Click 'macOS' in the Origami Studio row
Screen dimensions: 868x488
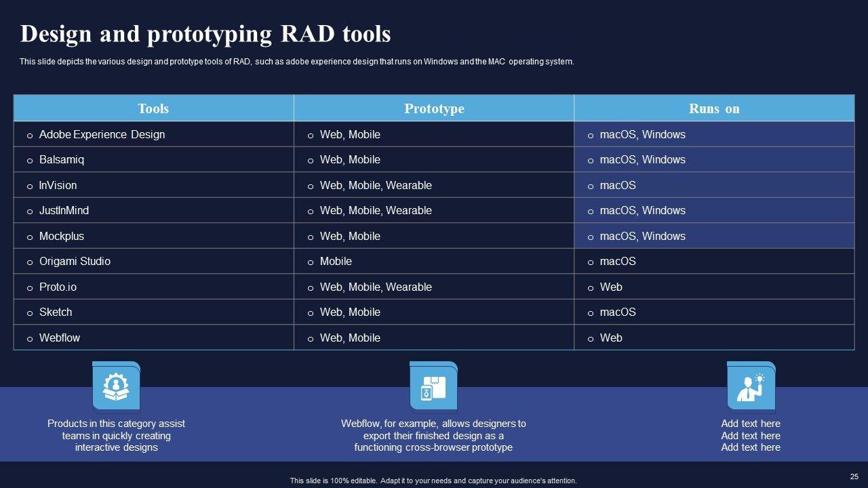618,262
